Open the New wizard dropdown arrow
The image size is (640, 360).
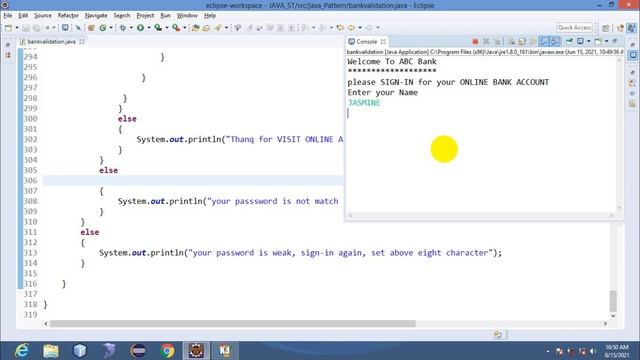tap(17, 28)
